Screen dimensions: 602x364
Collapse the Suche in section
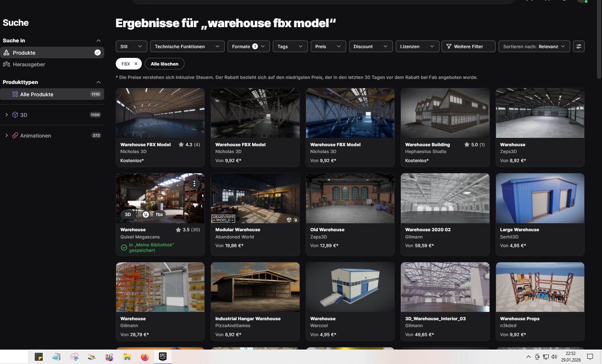click(98, 41)
